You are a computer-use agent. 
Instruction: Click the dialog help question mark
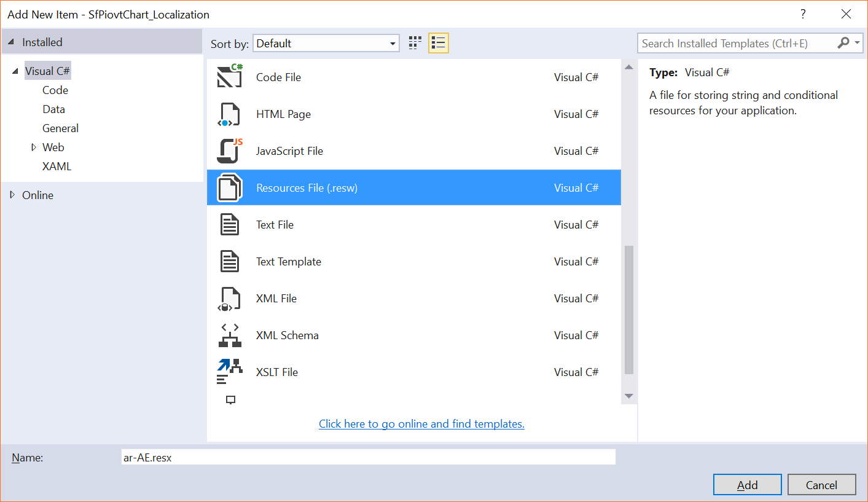point(803,14)
